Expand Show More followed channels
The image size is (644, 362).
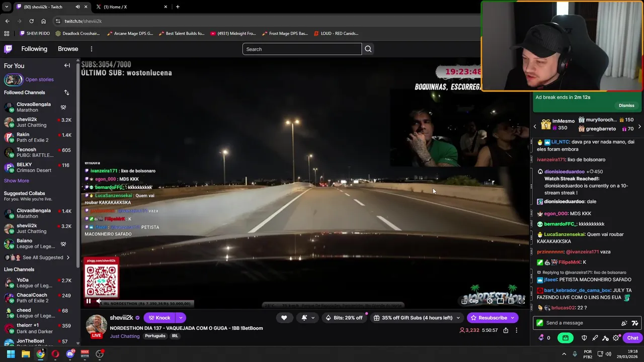[x=17, y=180]
